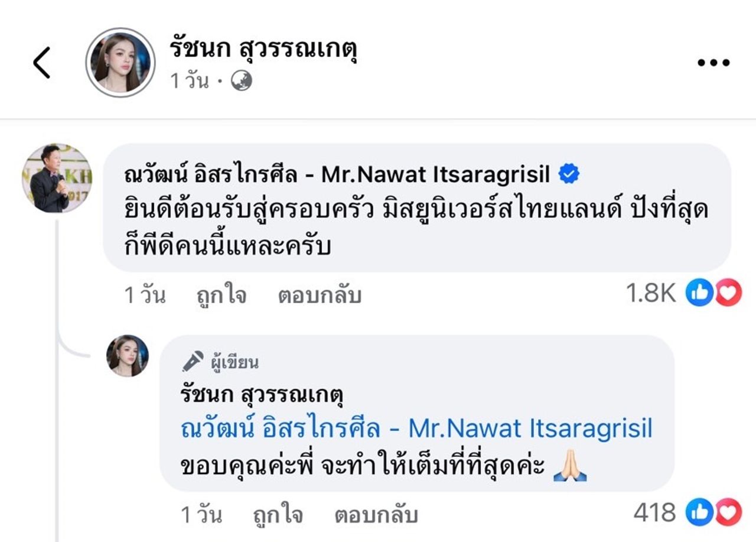
Task: Click the like reaction icon beside 1.8K
Action: point(699,294)
